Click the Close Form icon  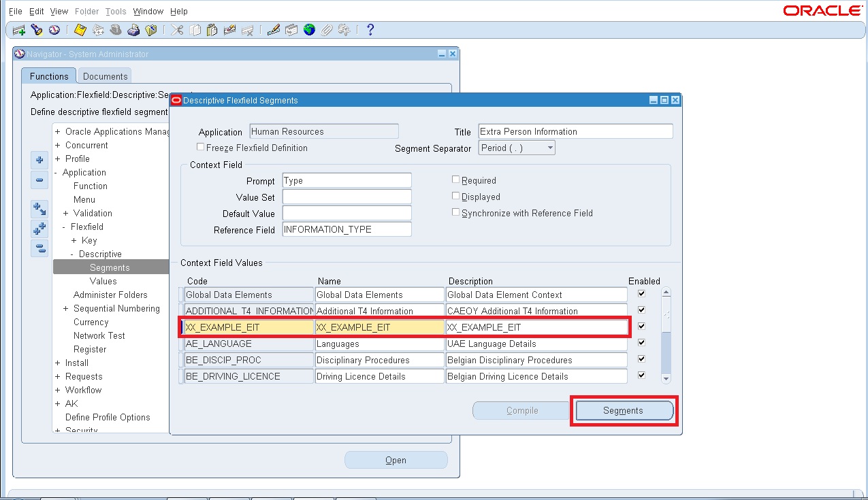click(x=151, y=30)
